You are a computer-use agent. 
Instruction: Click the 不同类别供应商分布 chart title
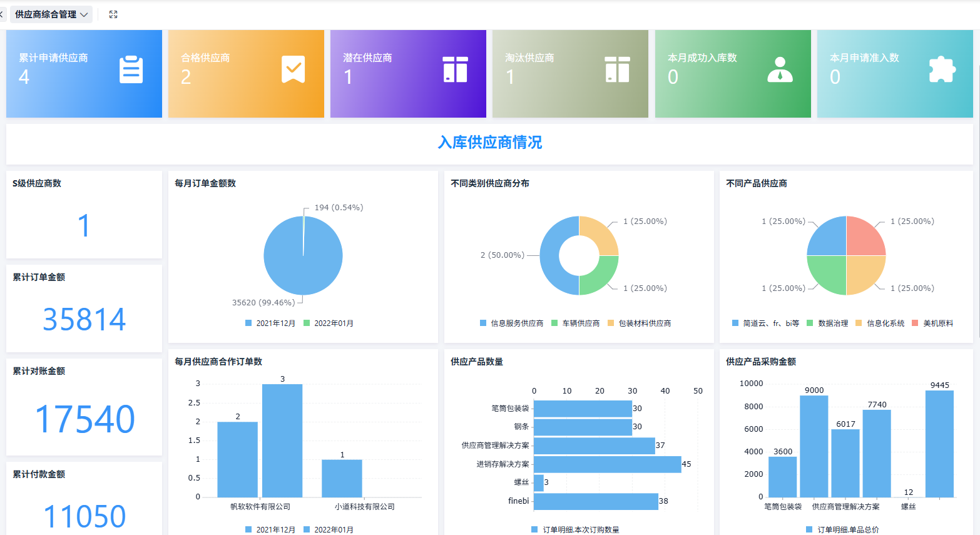[490, 183]
